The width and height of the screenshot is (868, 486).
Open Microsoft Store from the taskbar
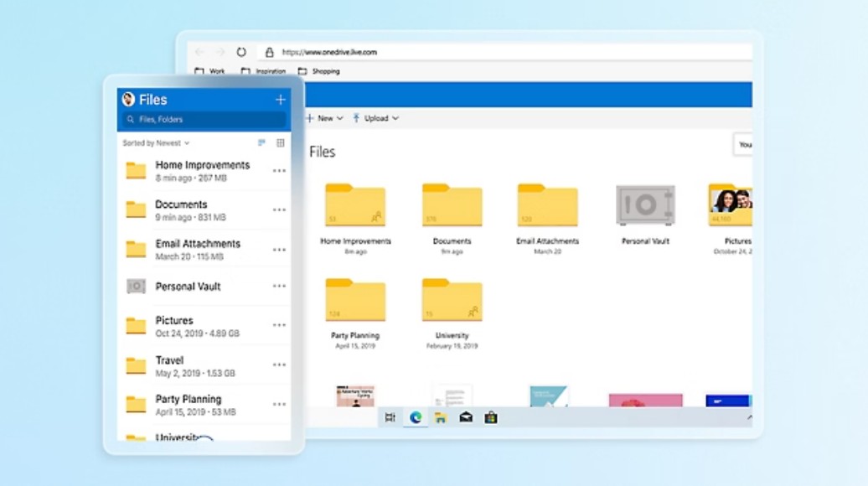point(491,417)
